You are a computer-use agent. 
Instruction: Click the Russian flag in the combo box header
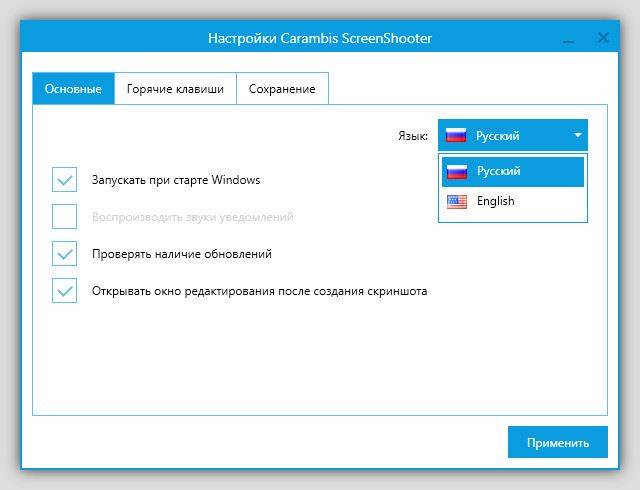pos(456,135)
